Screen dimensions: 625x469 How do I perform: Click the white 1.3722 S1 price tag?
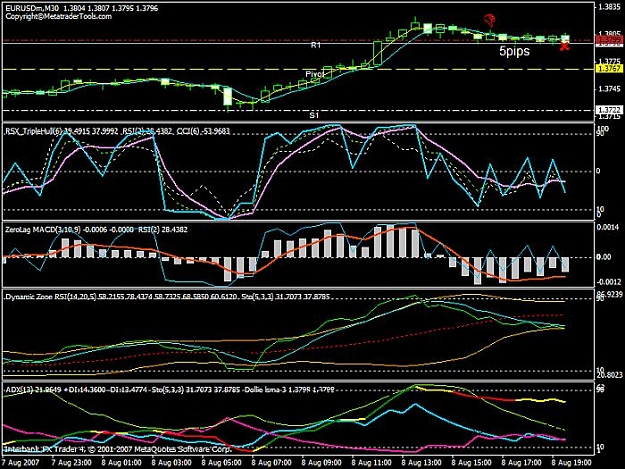(608, 110)
